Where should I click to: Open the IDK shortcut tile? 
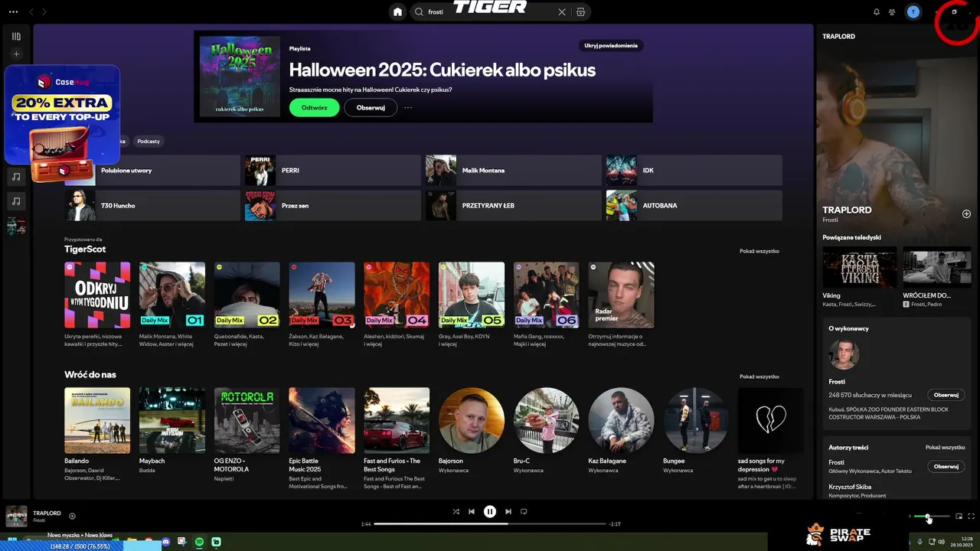tap(694, 171)
